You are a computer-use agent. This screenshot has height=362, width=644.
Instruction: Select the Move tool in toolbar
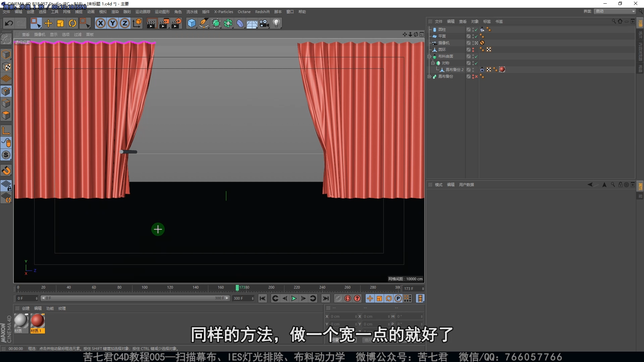48,23
